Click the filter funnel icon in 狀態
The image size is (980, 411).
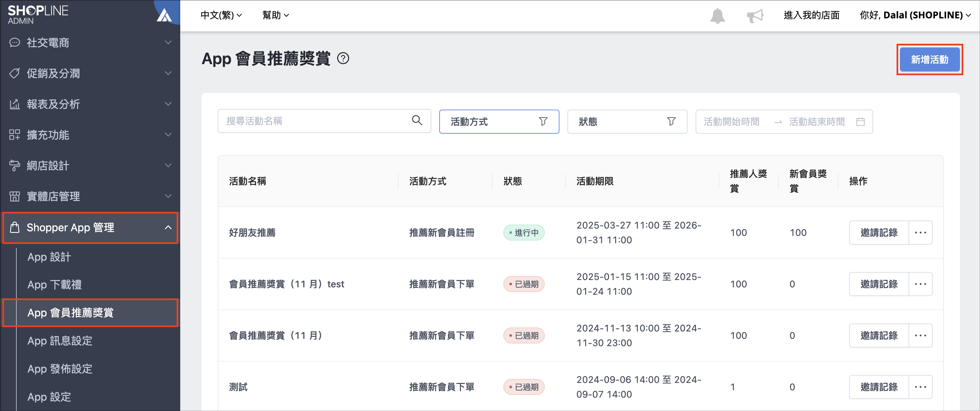click(671, 122)
